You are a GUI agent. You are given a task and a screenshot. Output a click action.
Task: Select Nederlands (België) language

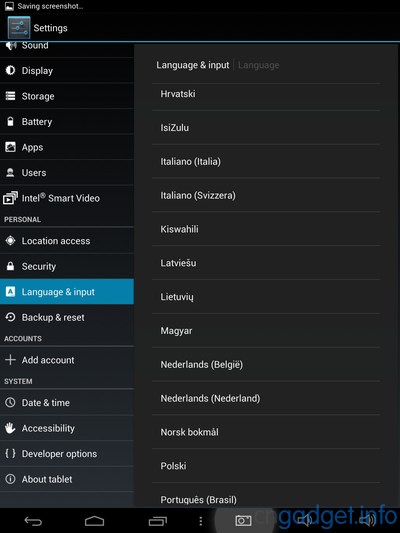coord(266,364)
